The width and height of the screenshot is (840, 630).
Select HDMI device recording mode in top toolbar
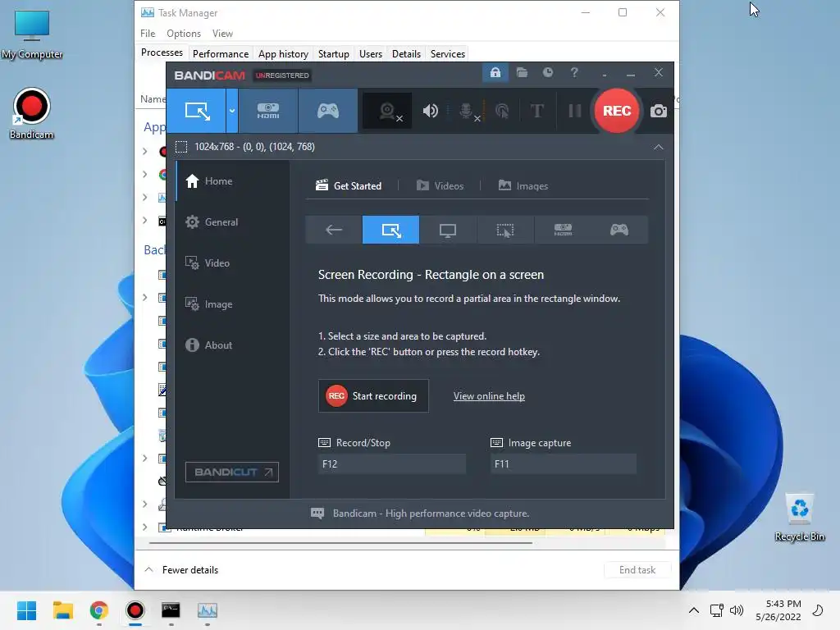[268, 111]
